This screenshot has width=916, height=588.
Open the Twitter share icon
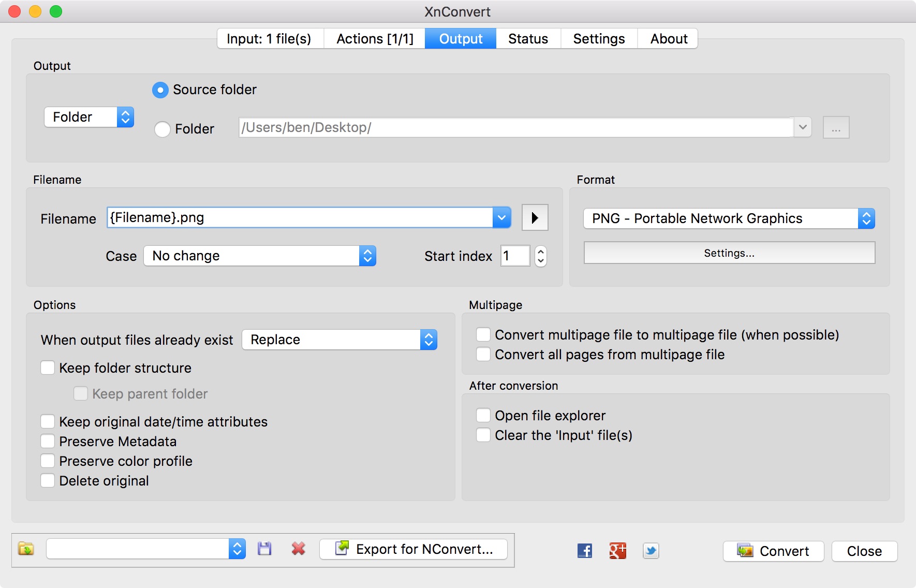click(x=651, y=551)
